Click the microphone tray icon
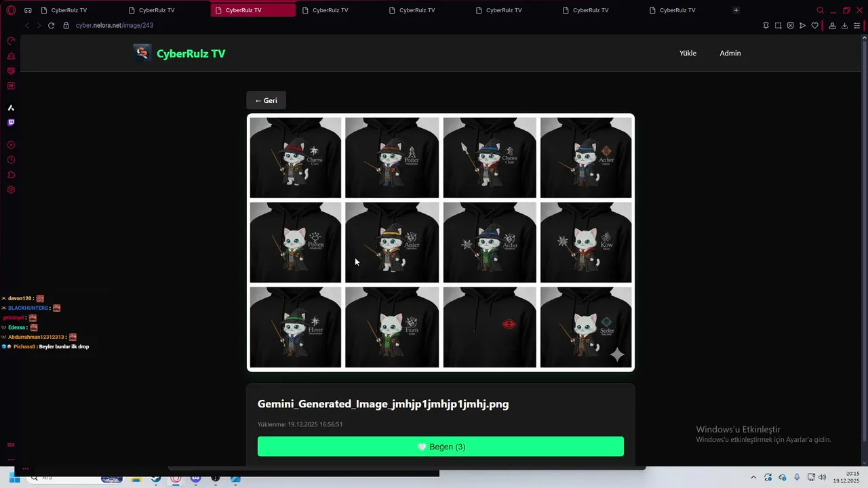The image size is (868, 488). click(797, 478)
